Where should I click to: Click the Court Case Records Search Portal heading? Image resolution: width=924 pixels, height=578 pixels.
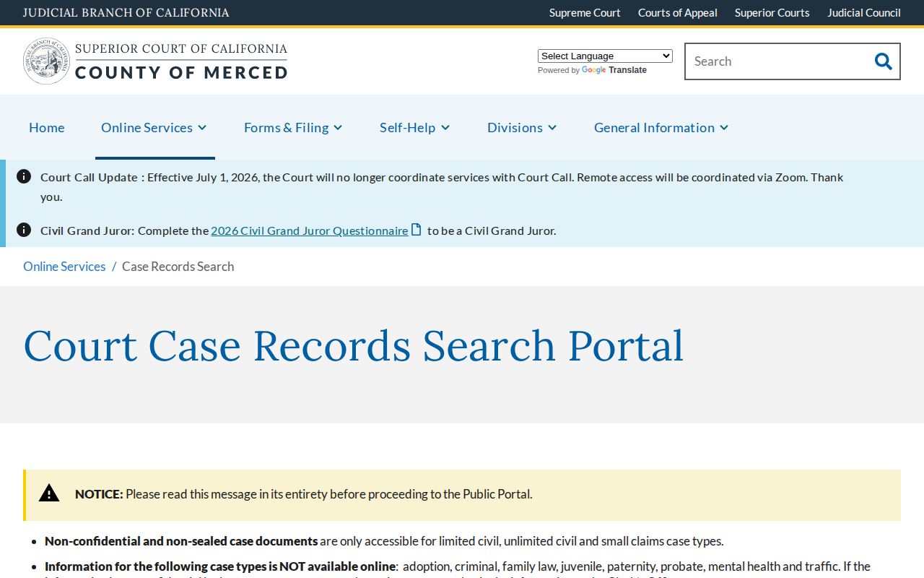[354, 345]
